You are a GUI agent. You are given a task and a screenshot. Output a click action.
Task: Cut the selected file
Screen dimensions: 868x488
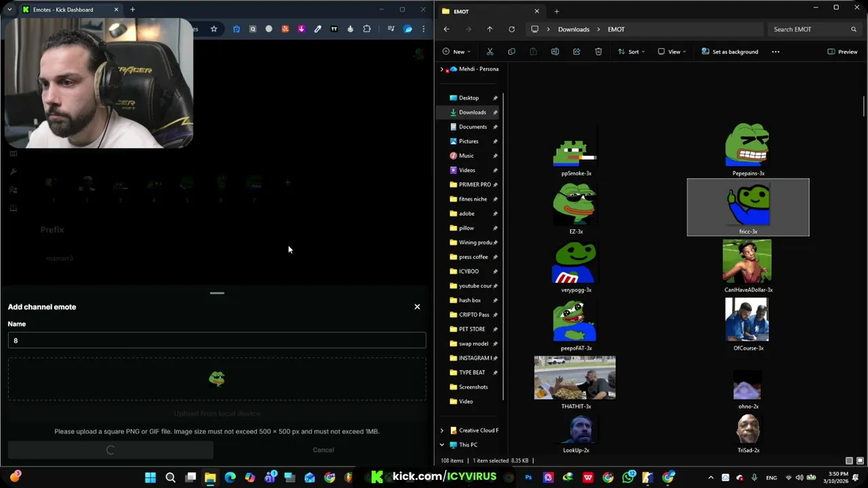[x=490, y=52]
